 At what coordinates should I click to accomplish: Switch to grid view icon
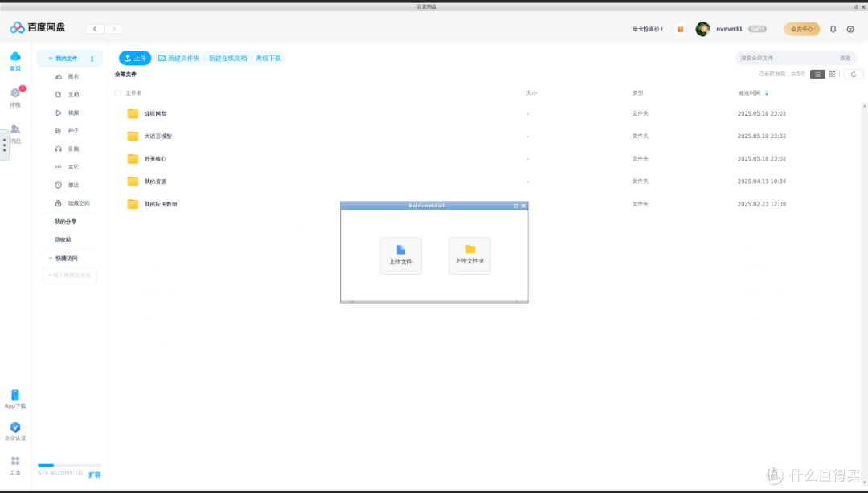pyautogui.click(x=833, y=74)
